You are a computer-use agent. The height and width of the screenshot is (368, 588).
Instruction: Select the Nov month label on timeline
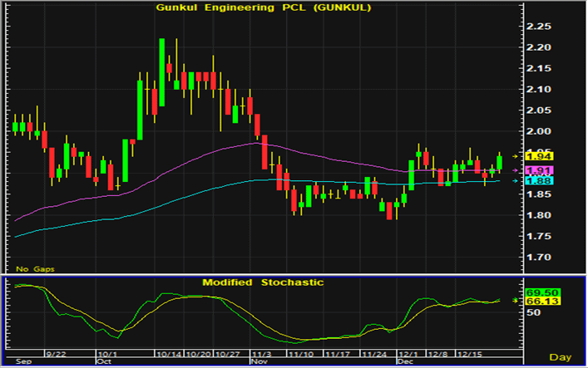coord(259,362)
